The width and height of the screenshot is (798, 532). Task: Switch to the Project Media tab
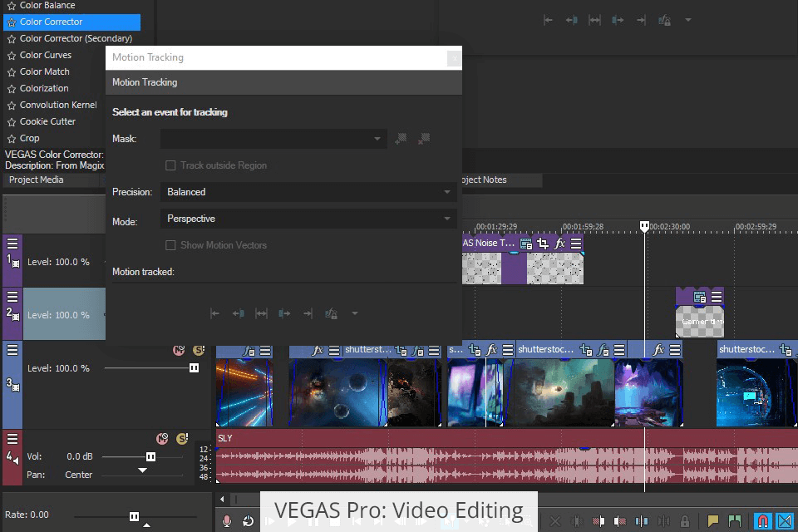[36, 180]
